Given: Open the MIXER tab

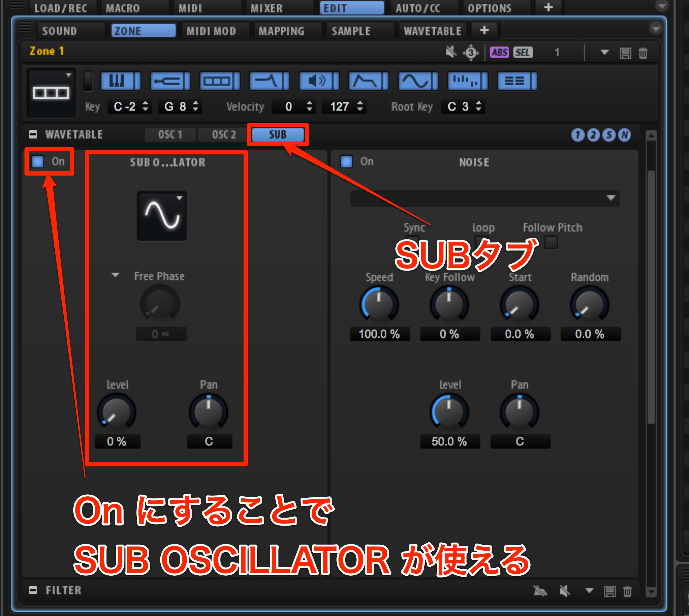Looking at the screenshot, I should tap(267, 8).
